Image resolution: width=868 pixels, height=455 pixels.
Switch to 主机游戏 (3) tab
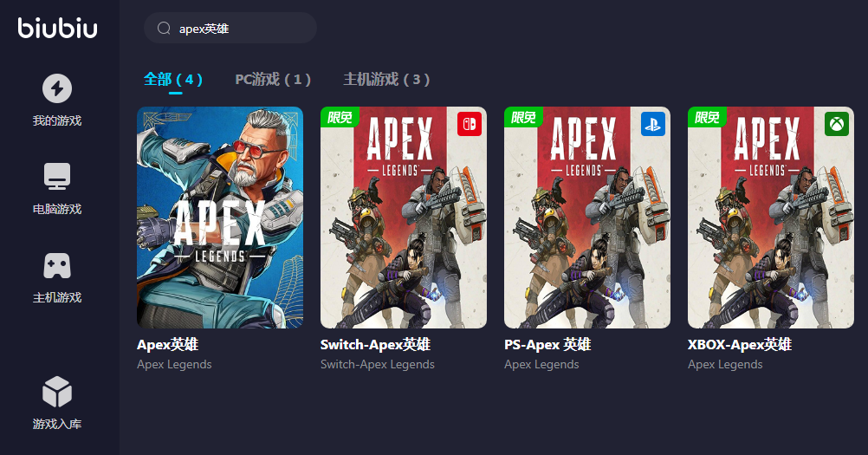pyautogui.click(x=386, y=79)
